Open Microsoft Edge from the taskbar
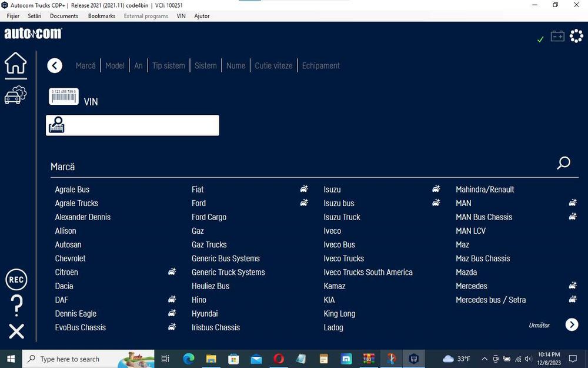Image resolution: width=588 pixels, height=368 pixels. point(189,359)
